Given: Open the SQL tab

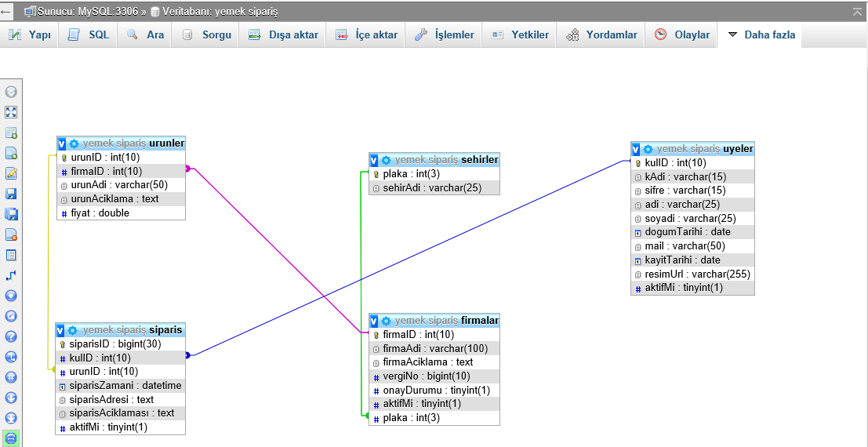Looking at the screenshot, I should (89, 35).
